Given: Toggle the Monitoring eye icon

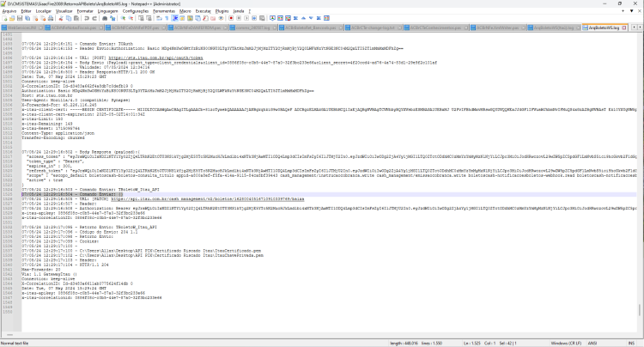Looking at the screenshot, I should [x=221, y=18].
